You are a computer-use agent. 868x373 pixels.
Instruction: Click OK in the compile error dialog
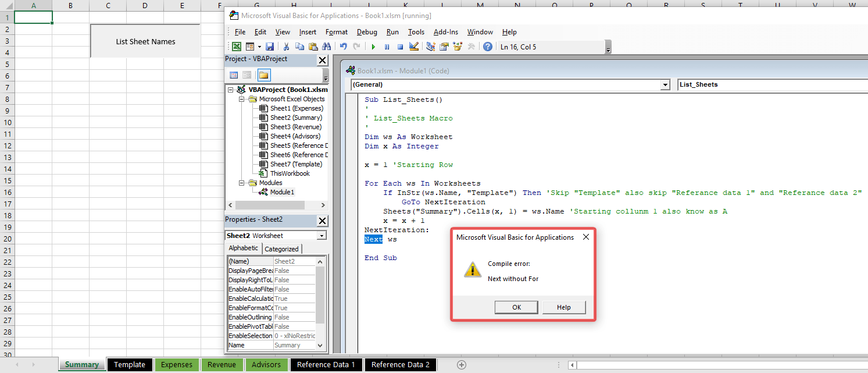click(x=517, y=307)
